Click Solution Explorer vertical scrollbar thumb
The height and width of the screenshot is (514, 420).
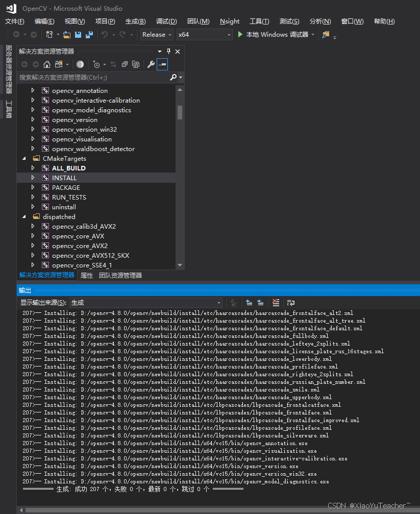pos(180,112)
